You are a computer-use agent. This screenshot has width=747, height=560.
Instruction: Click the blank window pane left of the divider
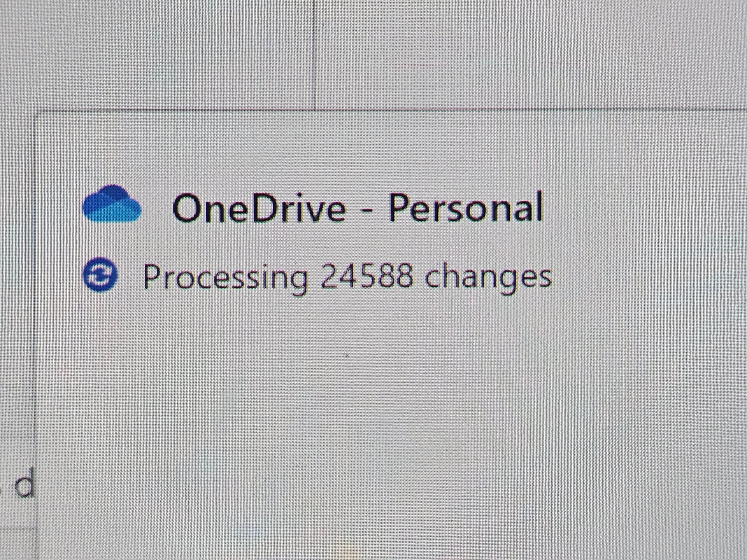coord(156,54)
